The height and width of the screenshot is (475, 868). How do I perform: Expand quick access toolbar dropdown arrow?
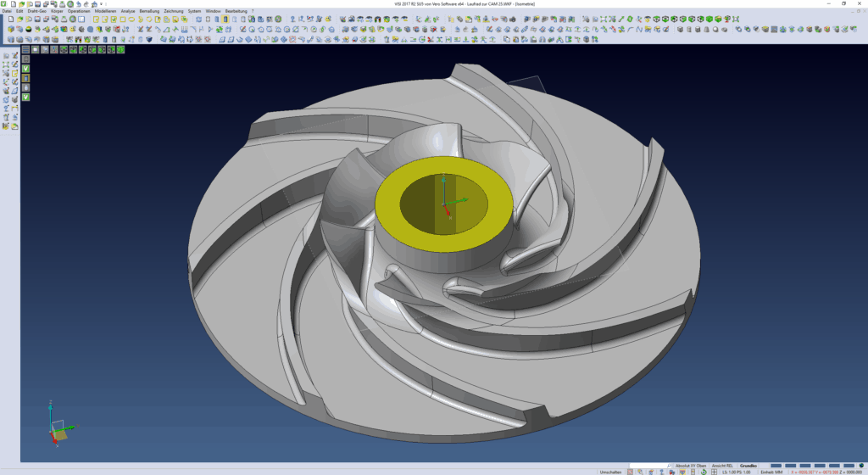(x=101, y=4)
